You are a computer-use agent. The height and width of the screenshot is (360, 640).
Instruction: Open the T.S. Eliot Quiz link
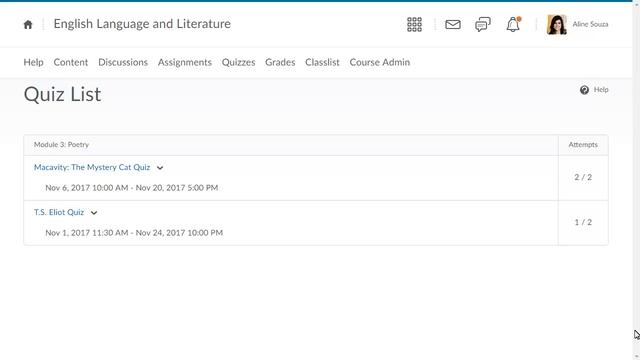[x=59, y=212]
